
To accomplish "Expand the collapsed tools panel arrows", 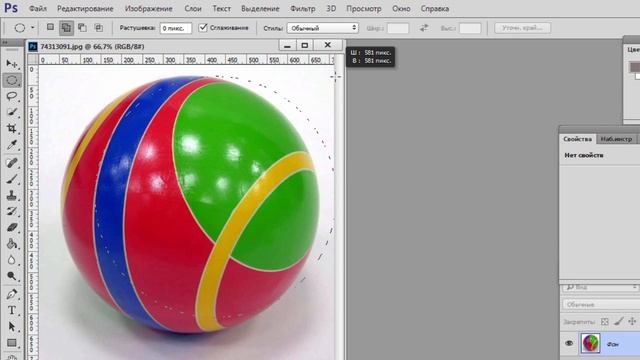I will pos(5,42).
